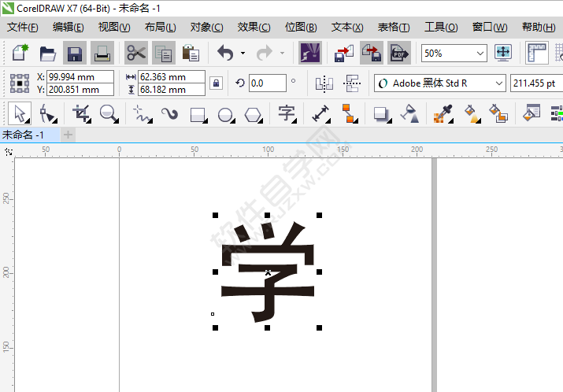Show rulers with the ruler icon
The height and width of the screenshot is (392, 563).
pyautogui.click(x=536, y=53)
